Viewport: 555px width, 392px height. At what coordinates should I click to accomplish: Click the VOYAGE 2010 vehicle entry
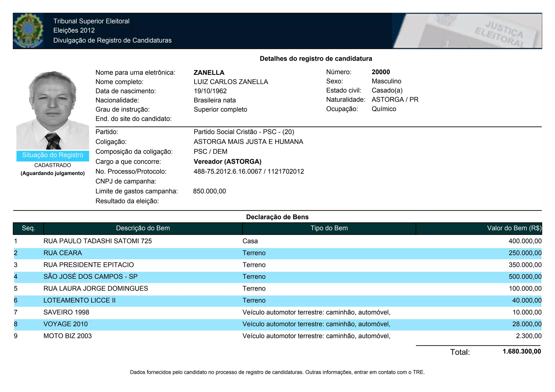click(x=66, y=324)
